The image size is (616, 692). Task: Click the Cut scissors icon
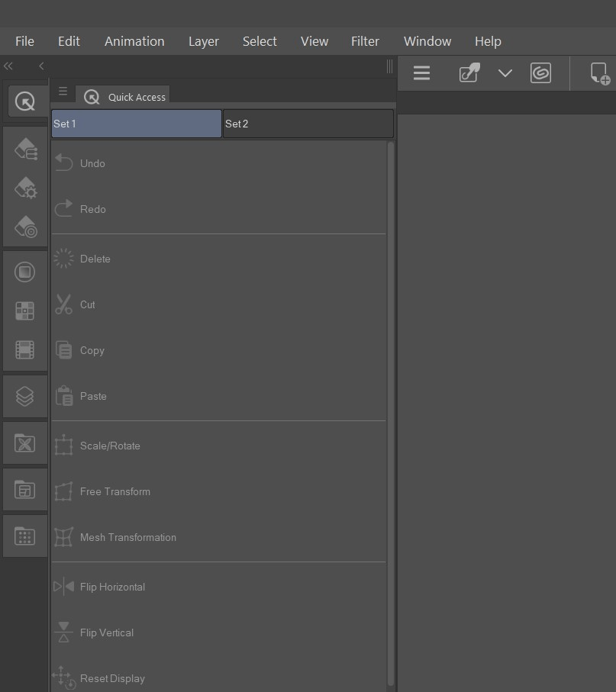point(63,304)
